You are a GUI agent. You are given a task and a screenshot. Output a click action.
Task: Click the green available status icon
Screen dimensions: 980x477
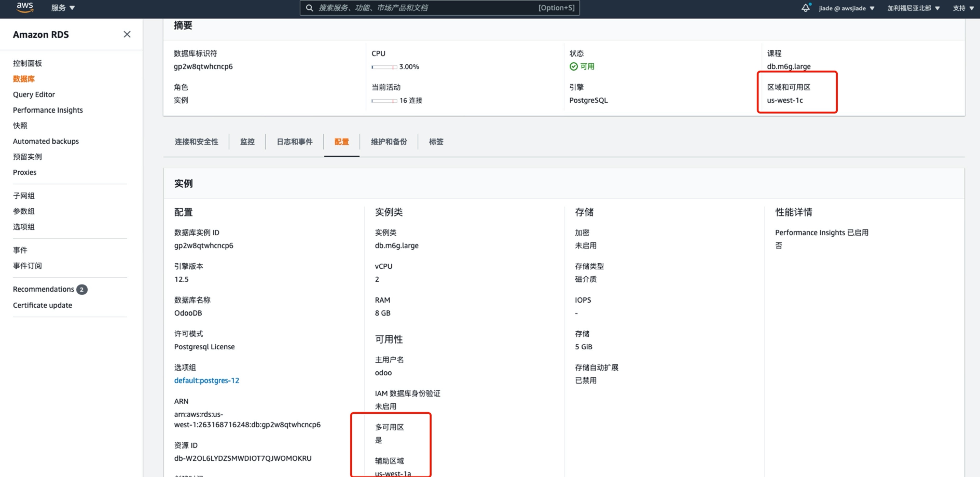(573, 67)
